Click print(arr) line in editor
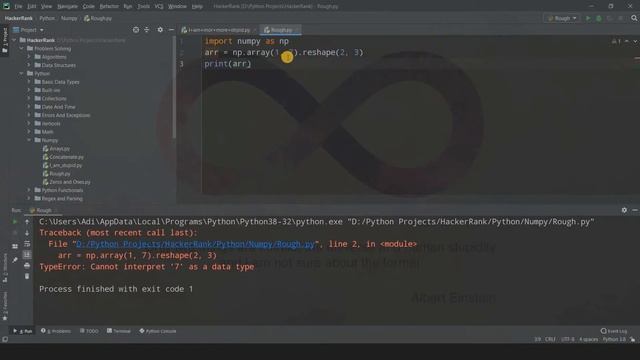Viewport: 640px width, 360px height. click(x=228, y=64)
